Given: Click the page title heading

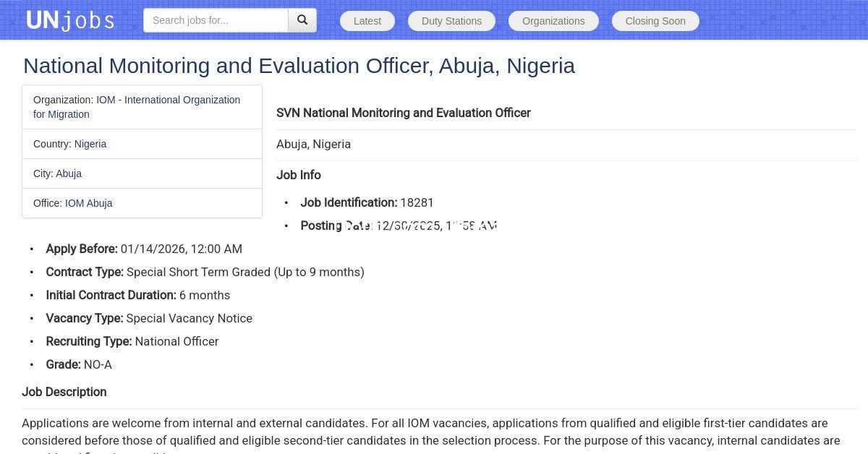Looking at the screenshot, I should coord(299,66).
